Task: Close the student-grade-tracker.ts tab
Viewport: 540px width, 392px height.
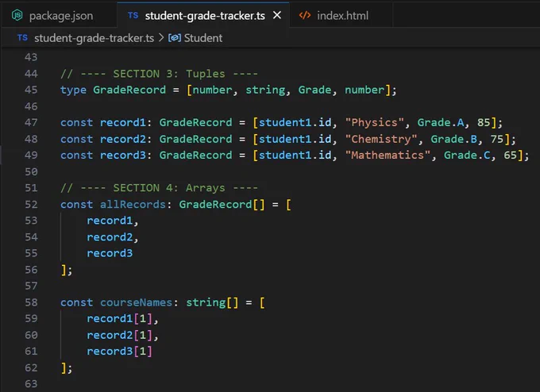Action: (277, 15)
